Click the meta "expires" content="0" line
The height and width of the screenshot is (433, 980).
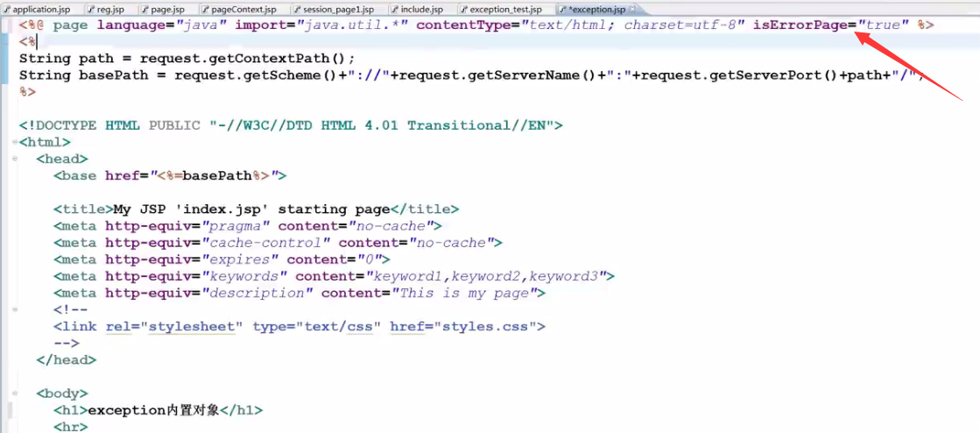(x=222, y=259)
